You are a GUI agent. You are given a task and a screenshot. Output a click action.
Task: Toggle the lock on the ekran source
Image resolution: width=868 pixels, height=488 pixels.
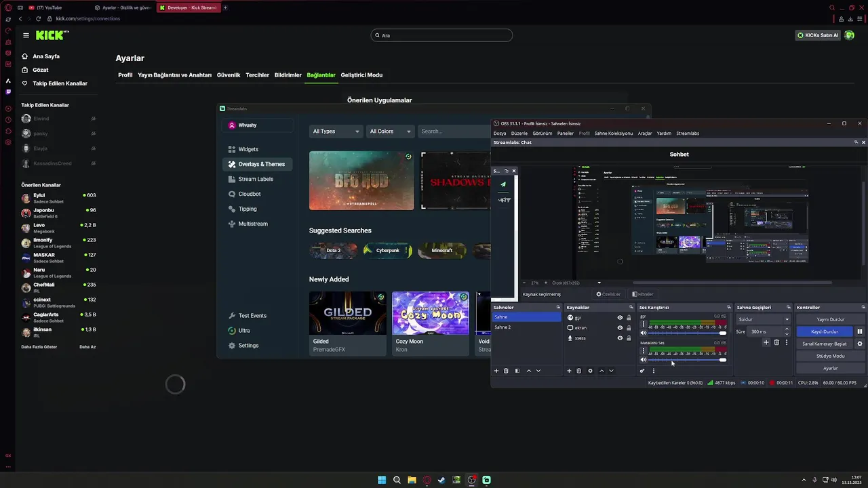click(629, 327)
